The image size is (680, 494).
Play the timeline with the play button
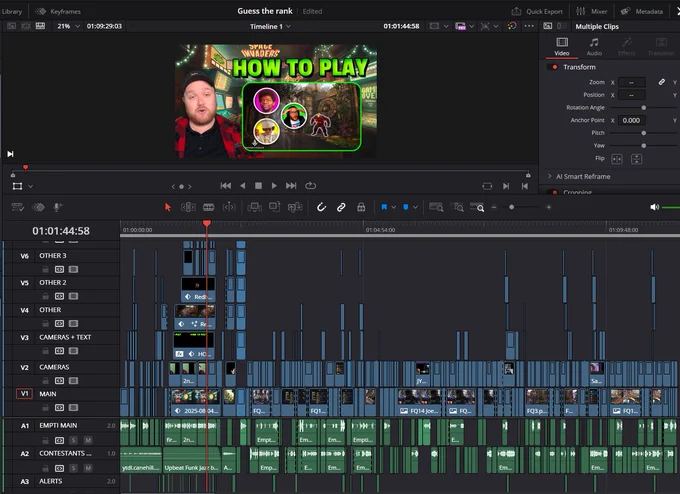point(274,186)
